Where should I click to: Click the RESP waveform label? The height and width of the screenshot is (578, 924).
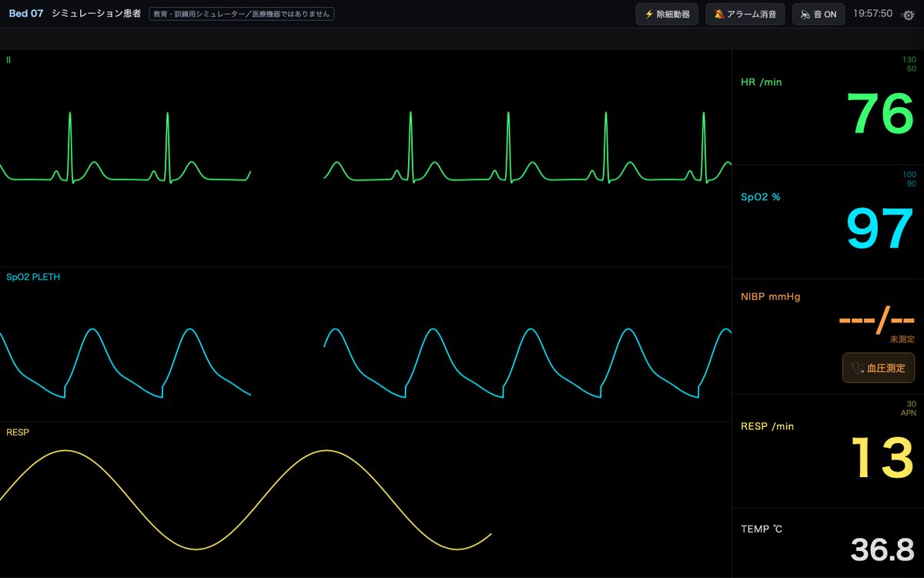[x=18, y=432]
